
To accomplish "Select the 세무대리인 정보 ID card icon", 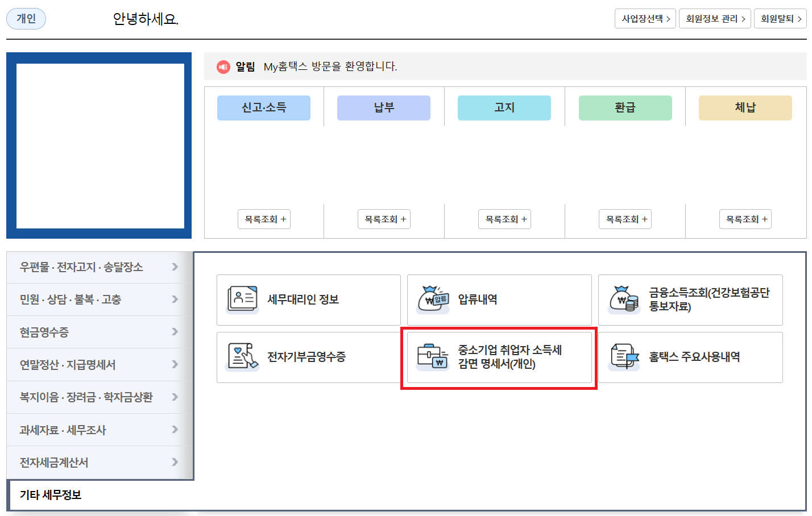I will click(x=243, y=300).
